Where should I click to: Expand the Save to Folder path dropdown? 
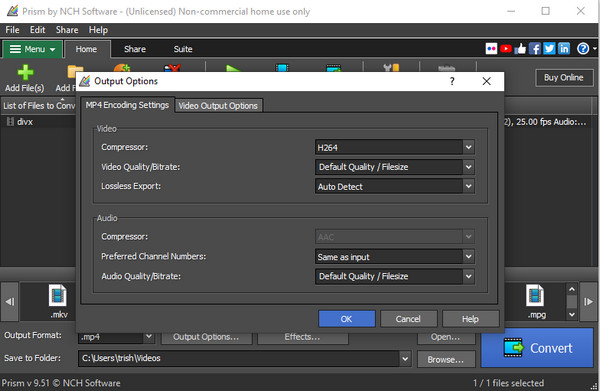[405, 359]
